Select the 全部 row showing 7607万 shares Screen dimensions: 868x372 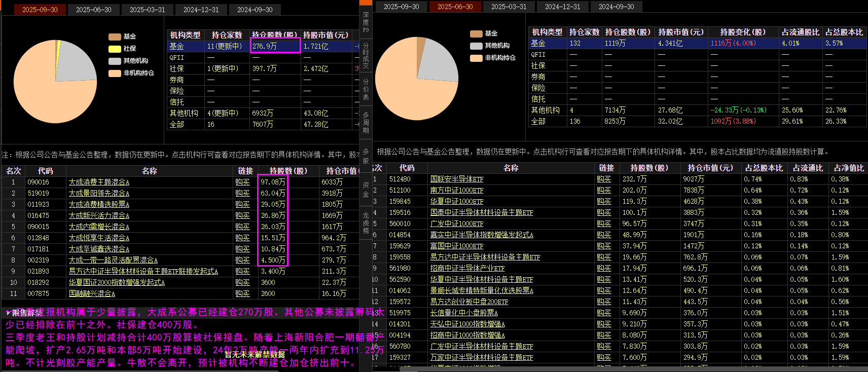pos(263,124)
